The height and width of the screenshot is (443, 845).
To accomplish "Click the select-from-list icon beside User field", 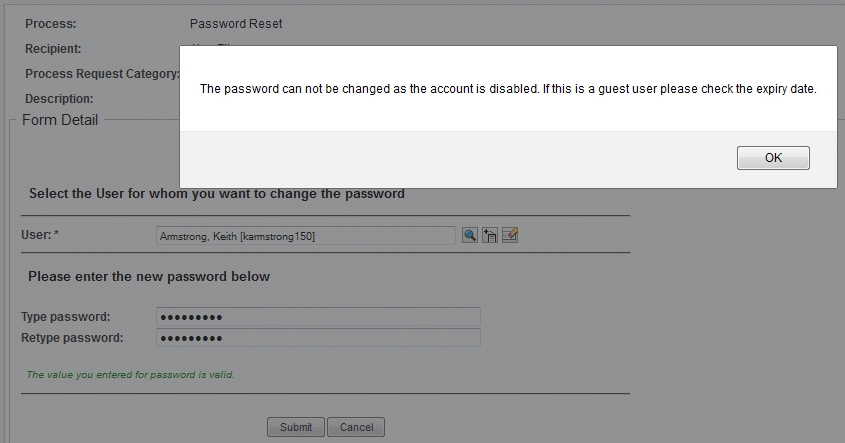I will click(x=490, y=235).
